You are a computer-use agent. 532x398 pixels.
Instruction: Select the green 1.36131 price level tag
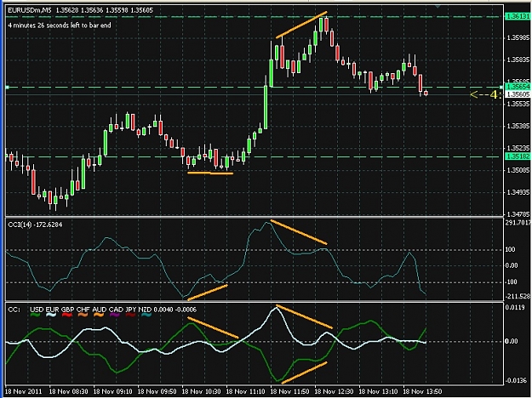click(x=518, y=16)
